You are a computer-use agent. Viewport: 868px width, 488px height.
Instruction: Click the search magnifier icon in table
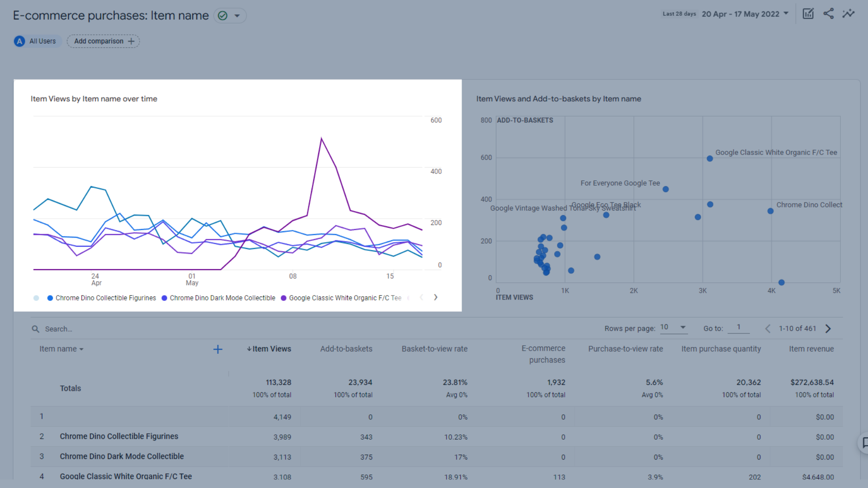[x=34, y=329]
